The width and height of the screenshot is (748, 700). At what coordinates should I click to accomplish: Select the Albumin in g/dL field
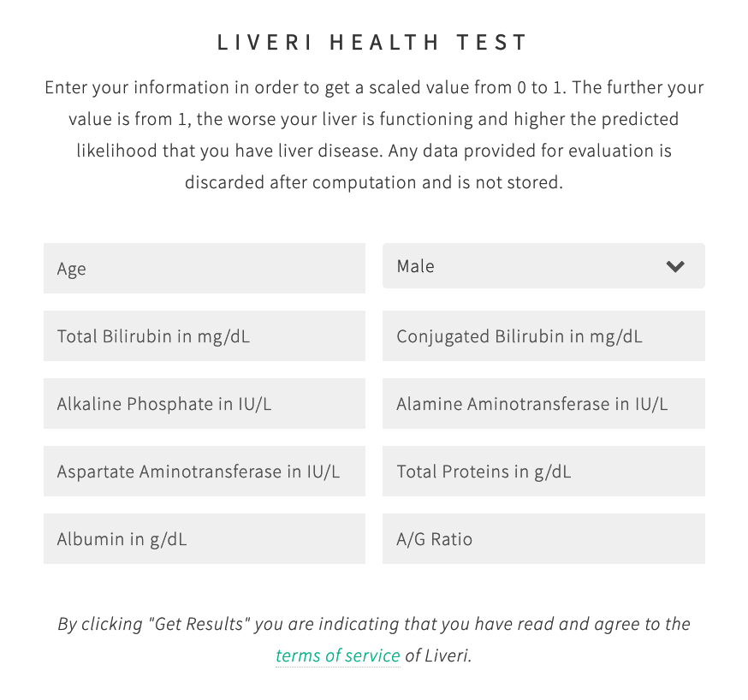(x=205, y=539)
